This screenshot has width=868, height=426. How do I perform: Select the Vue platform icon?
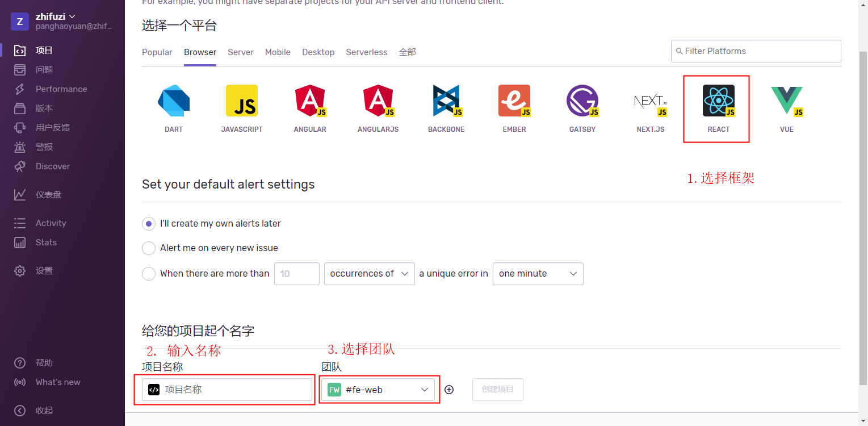[787, 101]
